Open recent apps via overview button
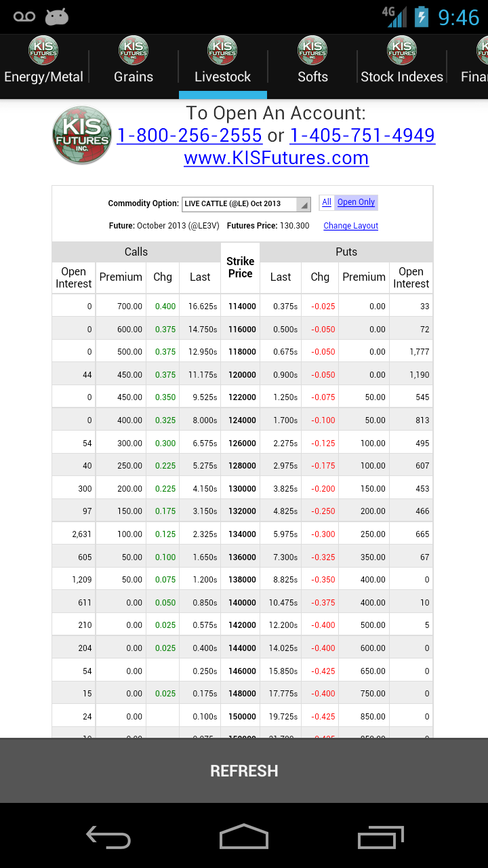 (380, 837)
